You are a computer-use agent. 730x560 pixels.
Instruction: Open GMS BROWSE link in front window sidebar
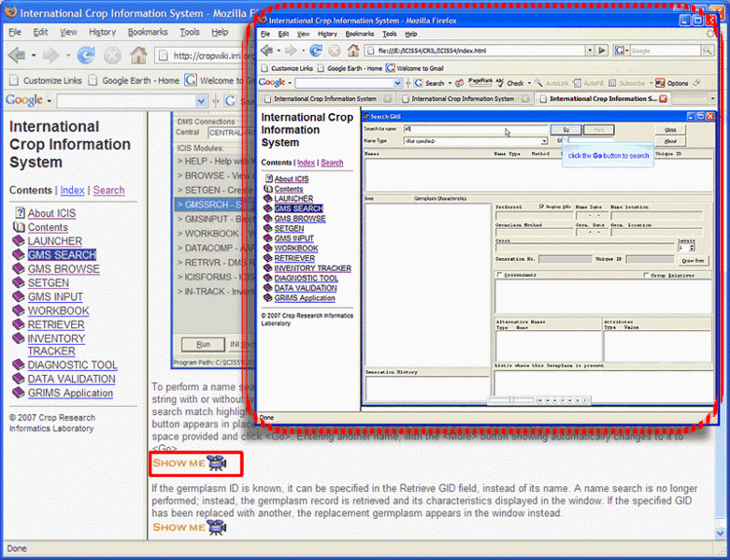300,219
